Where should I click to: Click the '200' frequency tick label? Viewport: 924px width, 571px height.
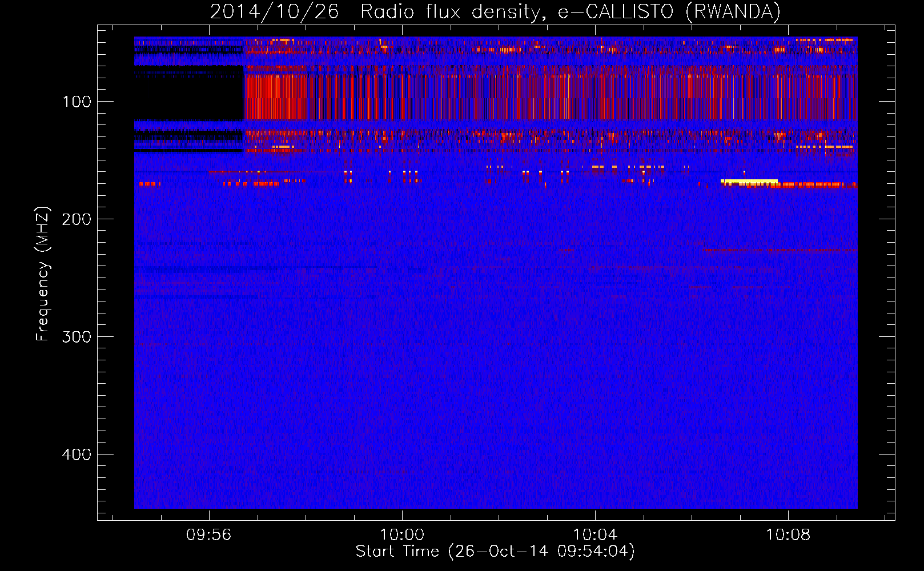77,219
